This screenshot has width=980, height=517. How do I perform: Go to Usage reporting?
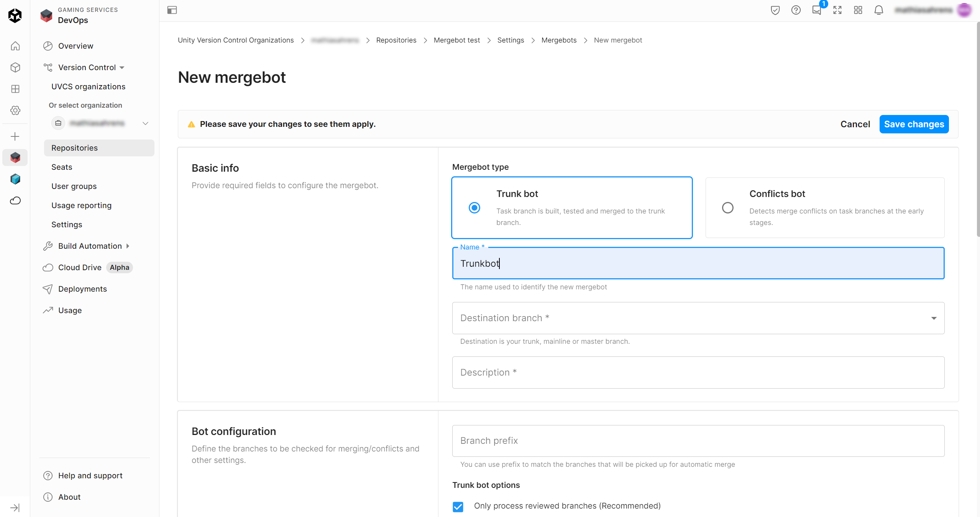tap(81, 205)
